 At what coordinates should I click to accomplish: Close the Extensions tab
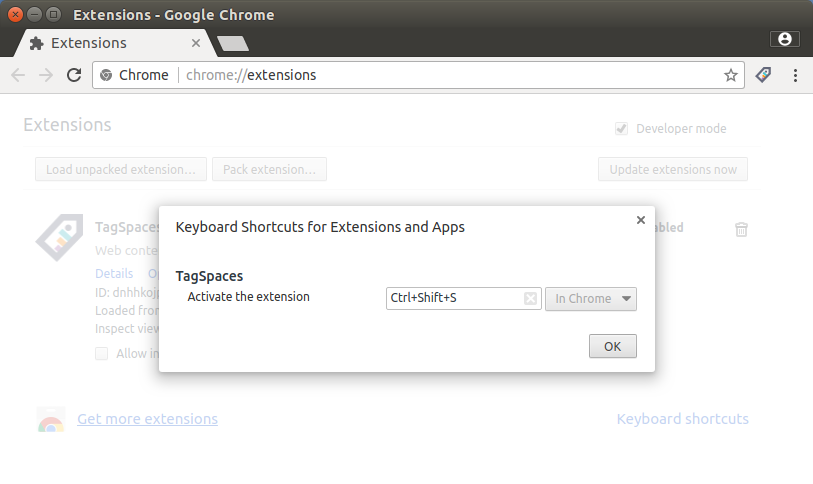195,43
